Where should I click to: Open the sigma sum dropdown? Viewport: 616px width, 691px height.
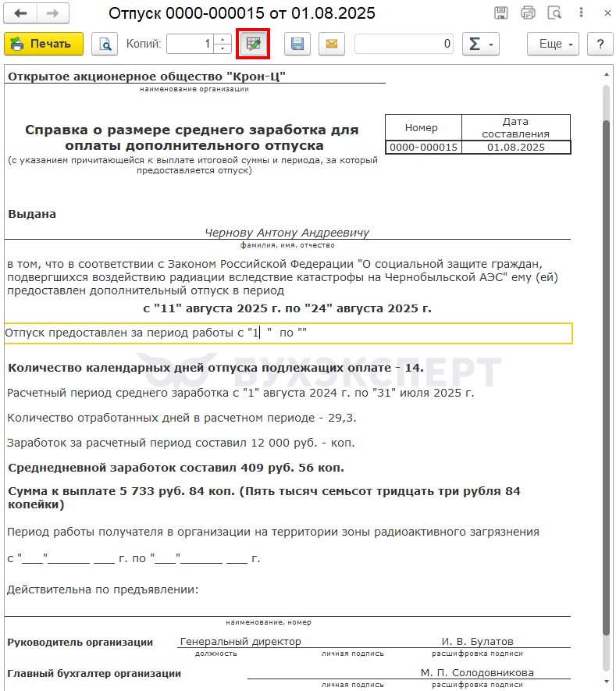[481, 44]
